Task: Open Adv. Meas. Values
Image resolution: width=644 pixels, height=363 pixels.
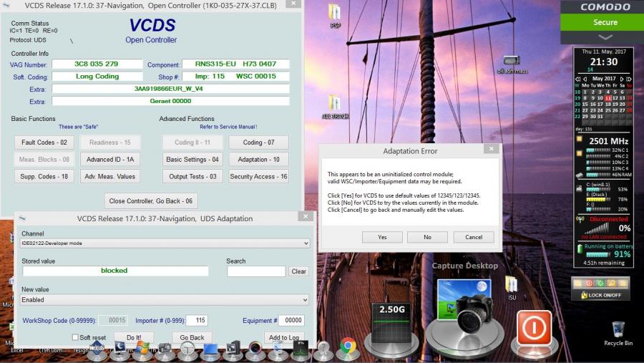Action: coord(110,176)
